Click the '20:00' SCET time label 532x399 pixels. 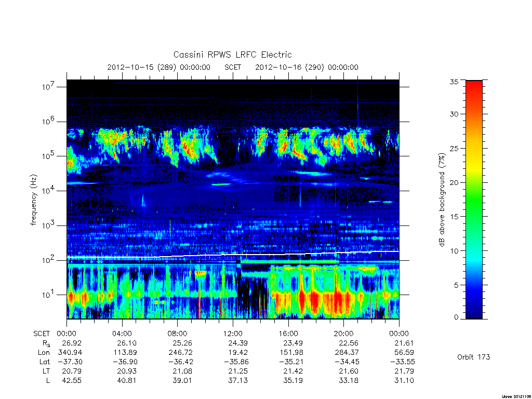[344, 334]
